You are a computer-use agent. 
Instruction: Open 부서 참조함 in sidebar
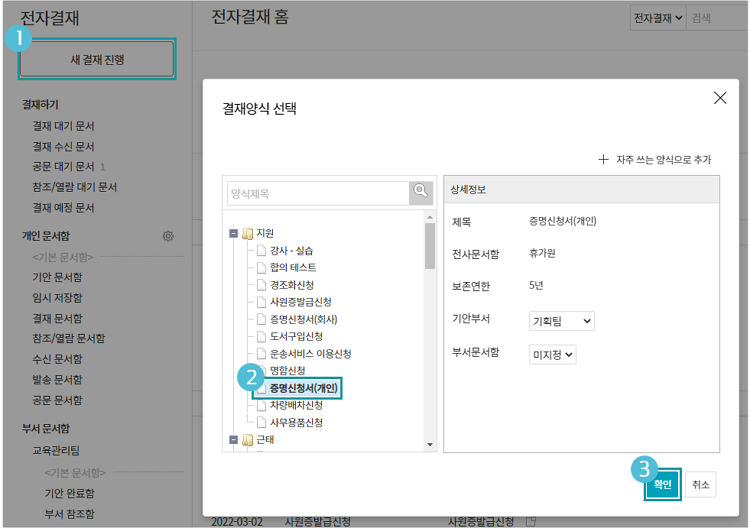[x=70, y=514]
